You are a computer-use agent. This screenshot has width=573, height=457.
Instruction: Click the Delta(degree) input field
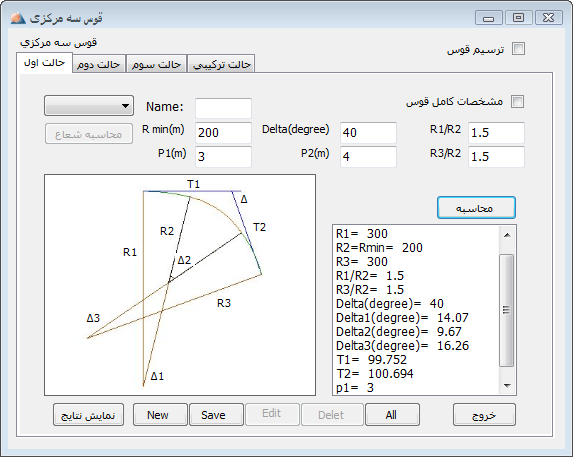(x=368, y=133)
